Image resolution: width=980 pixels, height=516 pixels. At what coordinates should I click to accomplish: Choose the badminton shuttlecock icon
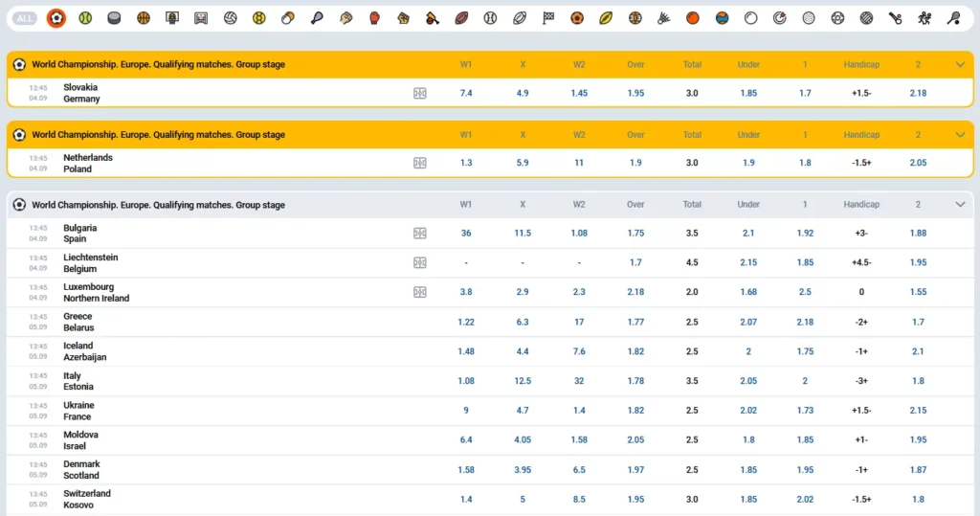(x=664, y=18)
